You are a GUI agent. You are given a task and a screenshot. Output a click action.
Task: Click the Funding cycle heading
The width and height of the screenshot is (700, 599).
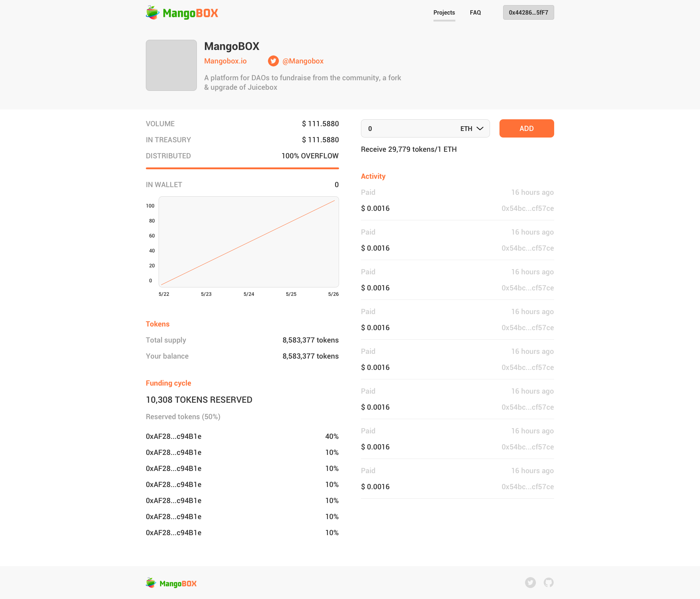168,383
